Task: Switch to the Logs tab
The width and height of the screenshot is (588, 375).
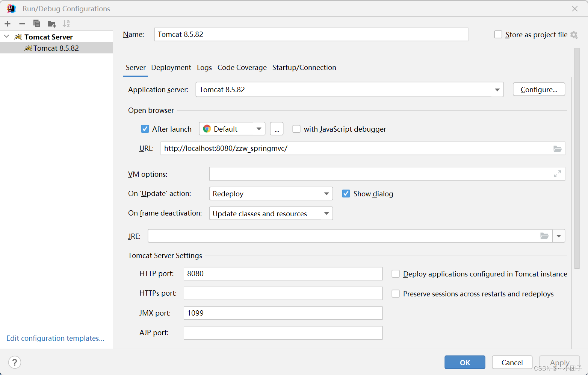Action: point(204,68)
